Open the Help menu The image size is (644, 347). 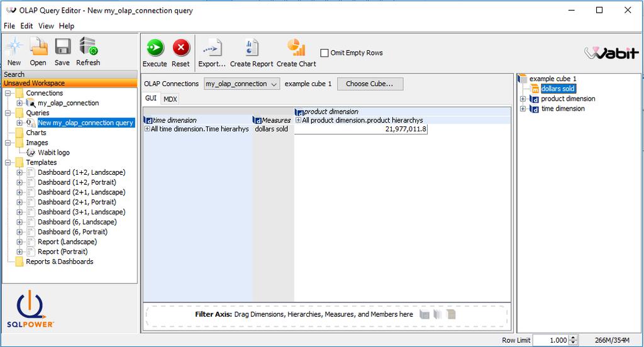[67, 26]
